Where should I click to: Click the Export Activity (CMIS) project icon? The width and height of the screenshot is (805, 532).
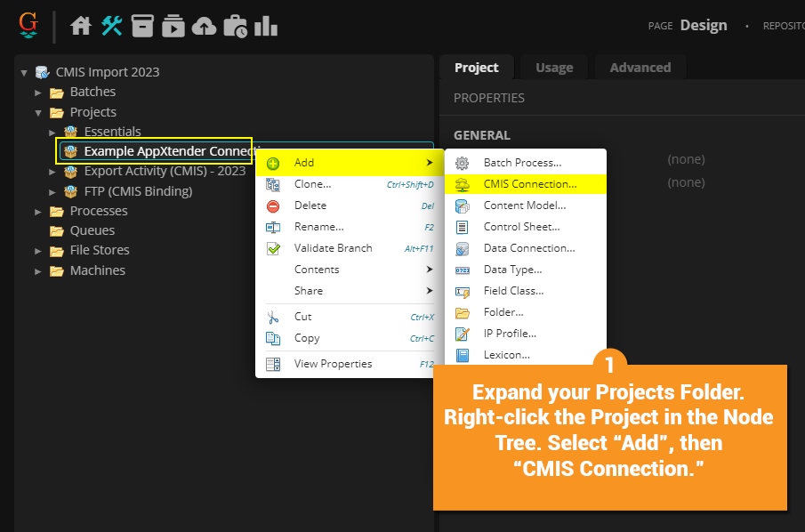coord(70,172)
